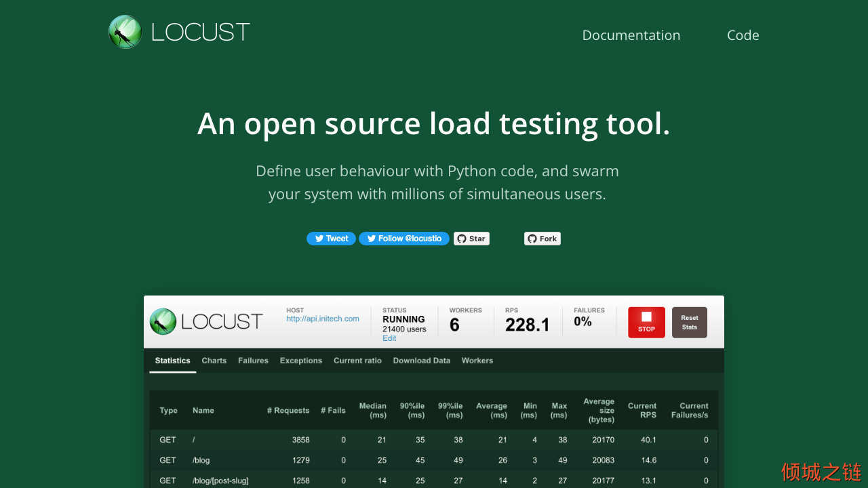The image size is (868, 488).
Task: Open the Documentation link
Action: (631, 35)
